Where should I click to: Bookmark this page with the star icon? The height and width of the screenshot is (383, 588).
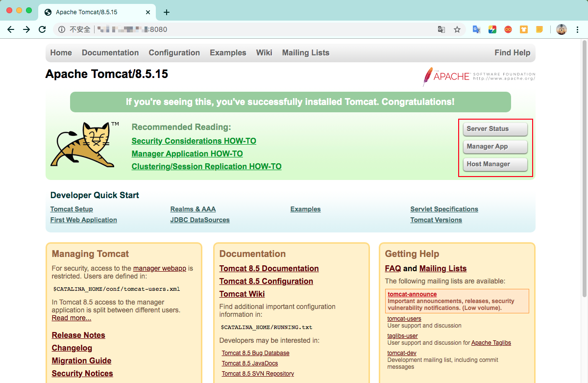pos(457,29)
